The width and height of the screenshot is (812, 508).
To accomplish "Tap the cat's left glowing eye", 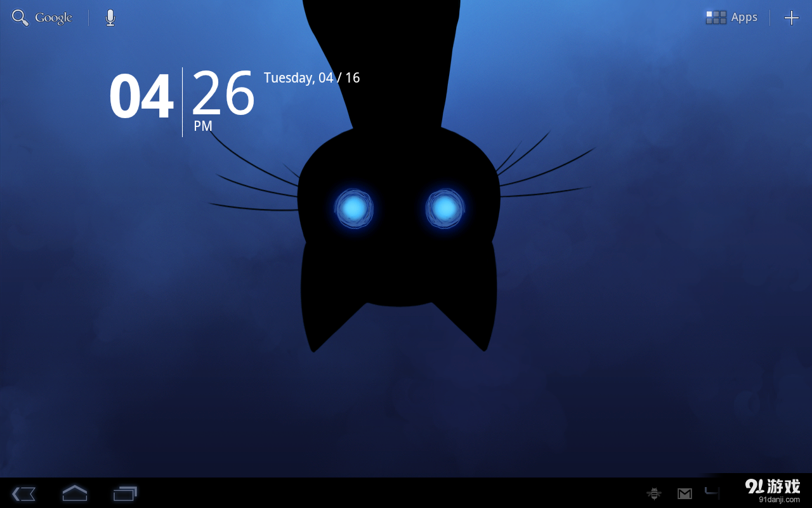I will [354, 208].
